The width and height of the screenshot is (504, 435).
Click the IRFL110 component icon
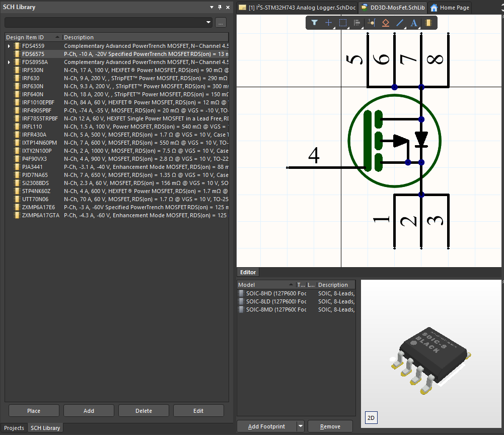(x=17, y=127)
